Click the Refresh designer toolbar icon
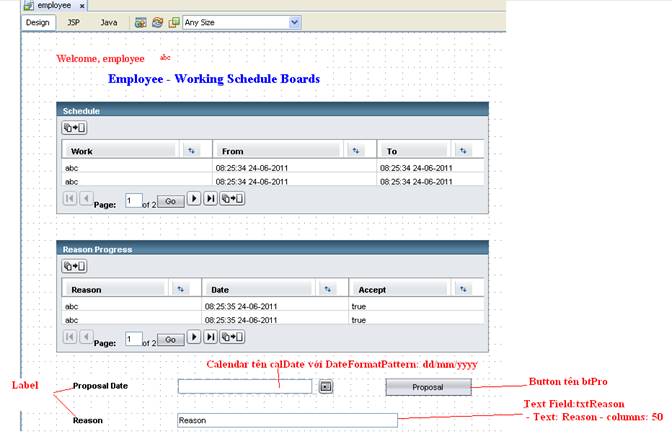The image size is (672, 447). pos(157,22)
